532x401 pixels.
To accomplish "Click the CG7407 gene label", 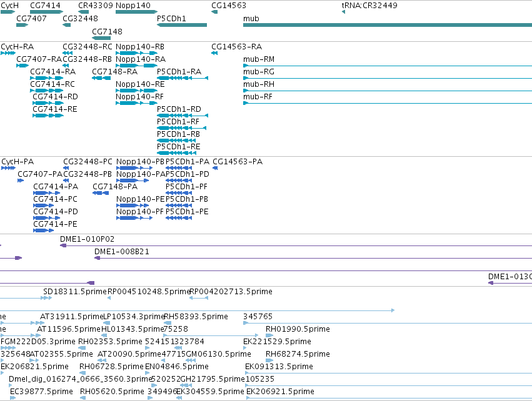I will point(31,18).
